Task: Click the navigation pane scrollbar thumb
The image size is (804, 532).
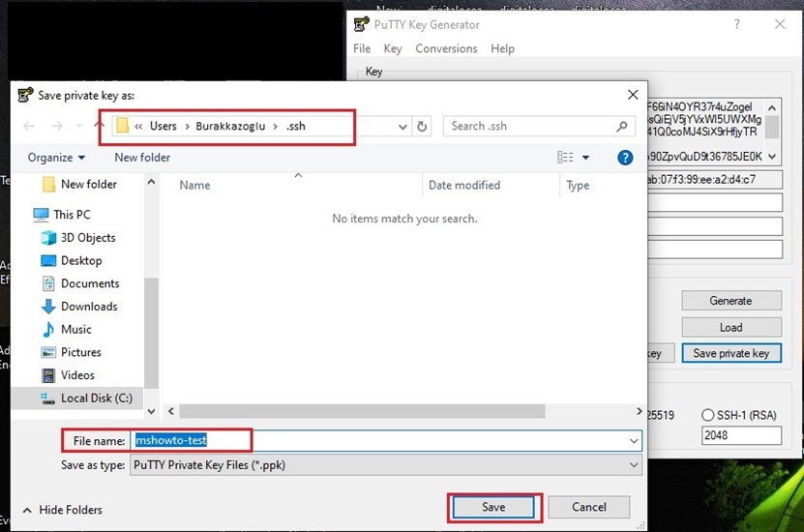Action: 151,333
